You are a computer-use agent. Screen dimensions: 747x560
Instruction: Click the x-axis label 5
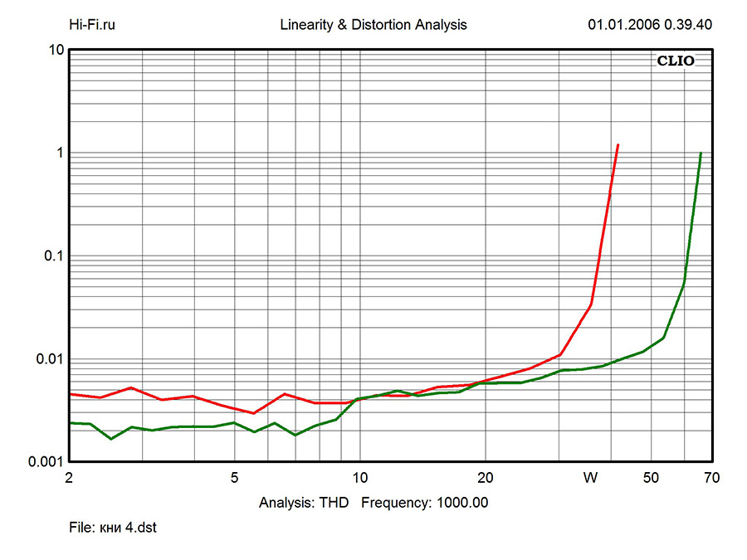pyautogui.click(x=235, y=478)
